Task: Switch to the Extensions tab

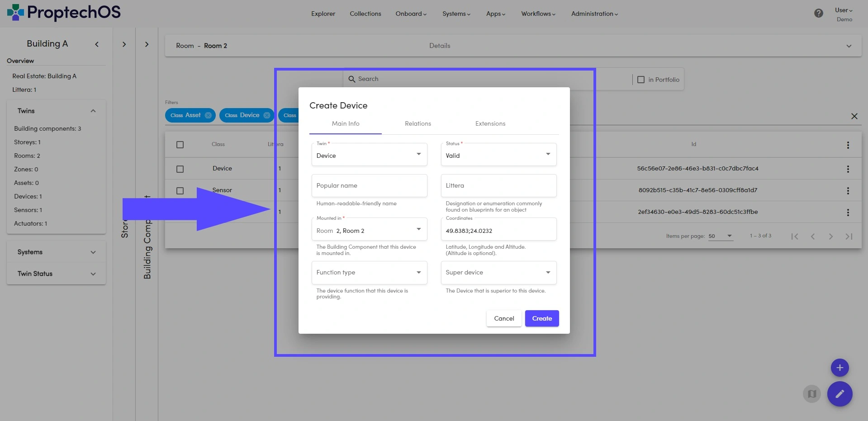Action: 490,123
